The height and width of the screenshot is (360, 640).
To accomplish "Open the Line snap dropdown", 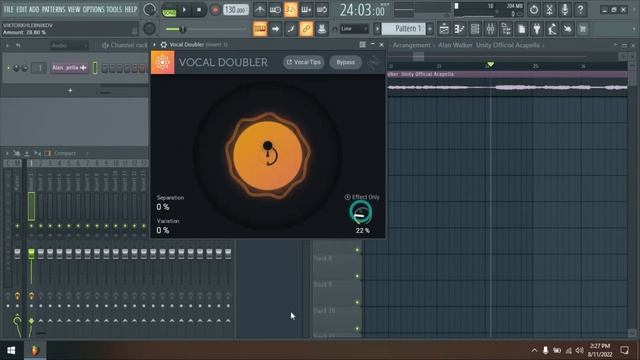I will 354,29.
